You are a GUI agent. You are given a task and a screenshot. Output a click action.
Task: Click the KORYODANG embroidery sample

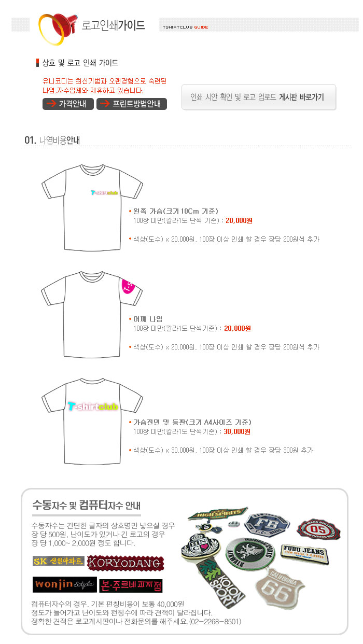click(x=125, y=563)
